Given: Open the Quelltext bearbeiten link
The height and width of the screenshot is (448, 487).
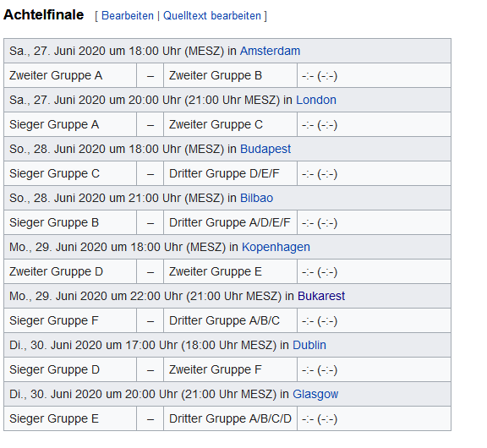Looking at the screenshot, I should [x=212, y=15].
